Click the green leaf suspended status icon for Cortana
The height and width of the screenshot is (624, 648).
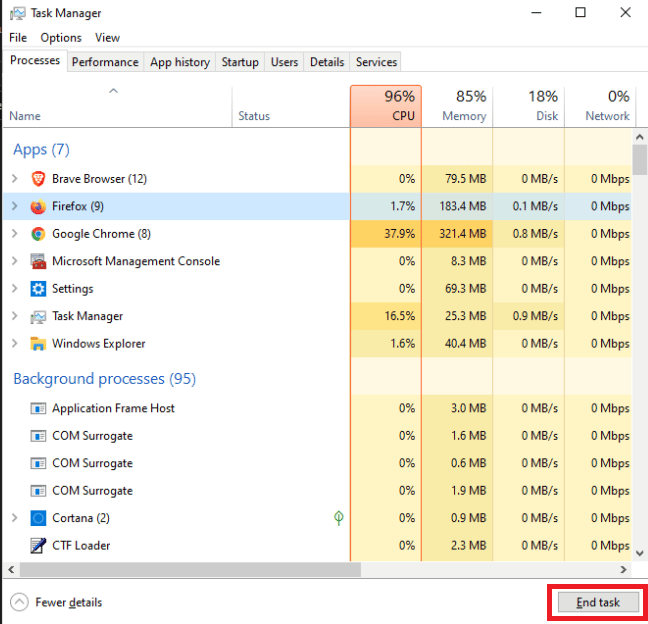338,518
